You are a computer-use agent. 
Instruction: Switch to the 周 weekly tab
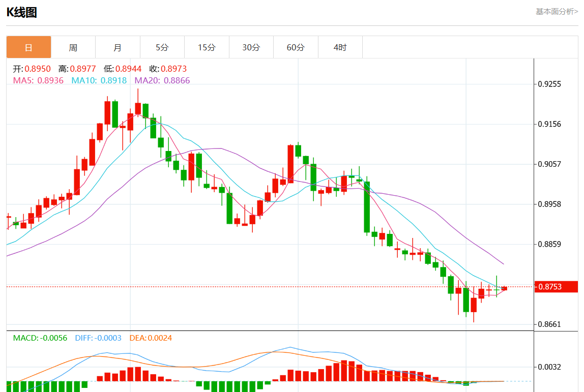pos(73,47)
